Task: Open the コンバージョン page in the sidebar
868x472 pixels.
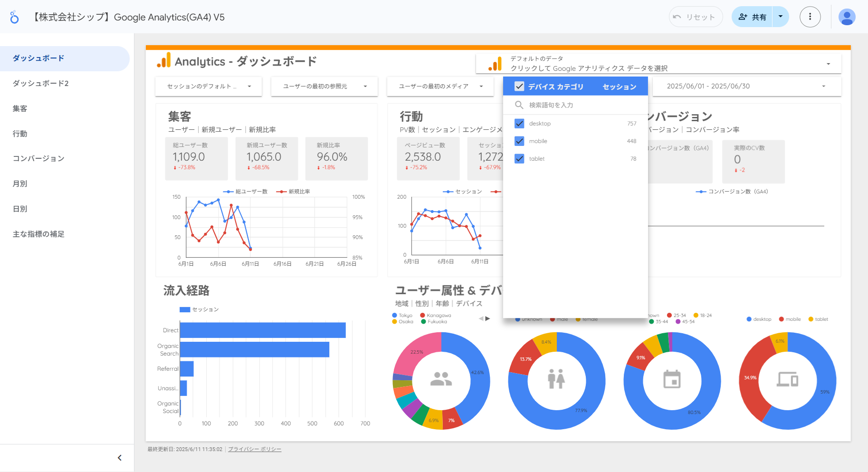Action: tap(65, 159)
